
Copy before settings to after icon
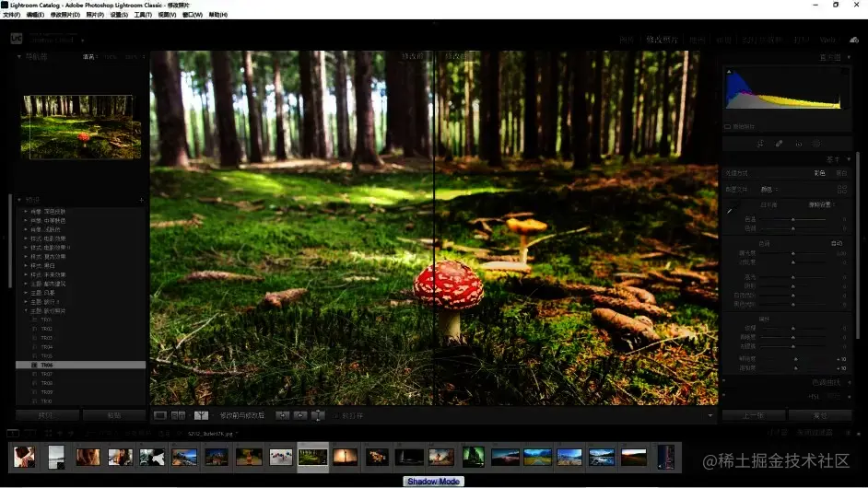click(282, 415)
